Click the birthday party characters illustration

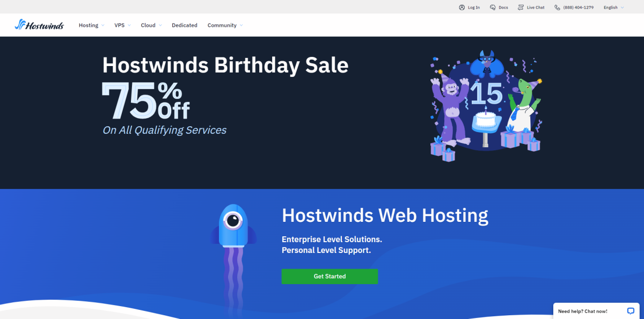486,106
